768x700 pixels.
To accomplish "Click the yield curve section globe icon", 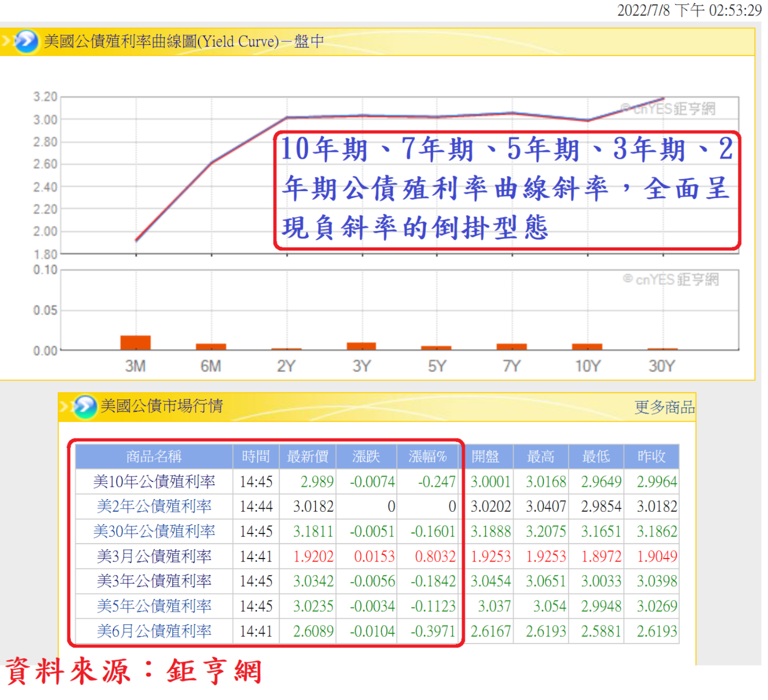I will coord(26,41).
